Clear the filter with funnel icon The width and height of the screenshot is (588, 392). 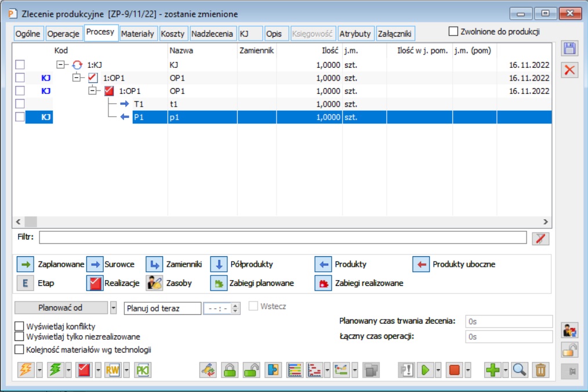[x=540, y=238]
